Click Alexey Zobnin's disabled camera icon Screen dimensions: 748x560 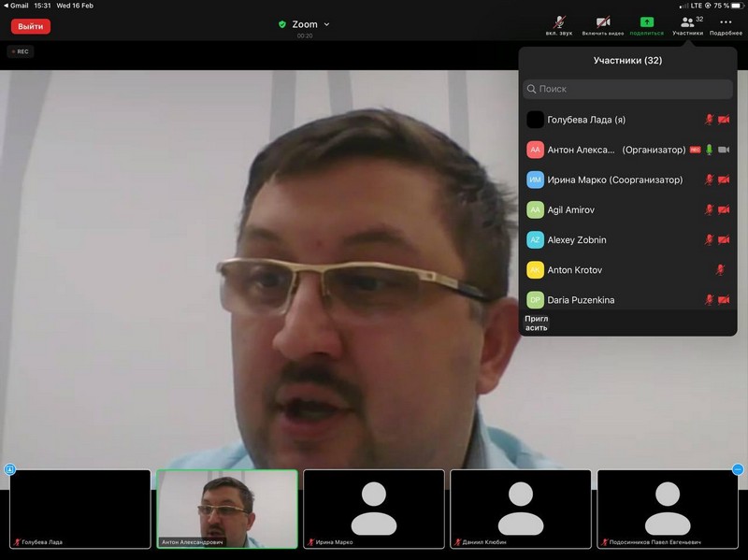click(x=724, y=239)
